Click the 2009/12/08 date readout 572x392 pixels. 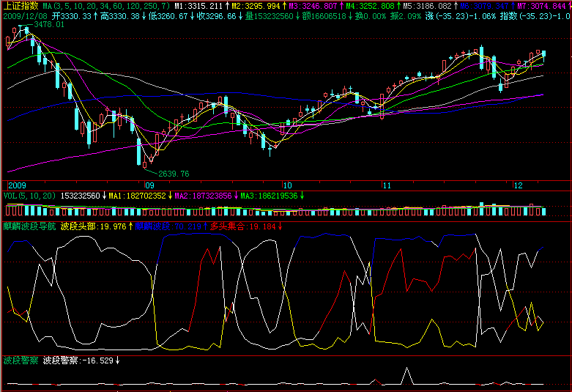pos(26,15)
